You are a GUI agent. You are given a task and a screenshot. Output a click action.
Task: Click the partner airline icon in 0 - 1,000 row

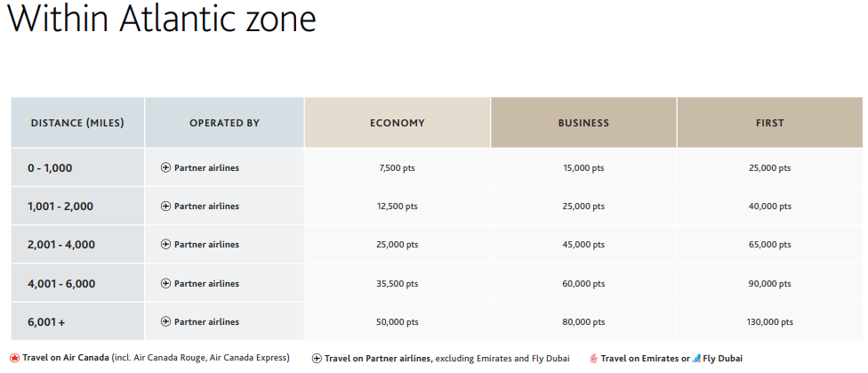click(165, 167)
